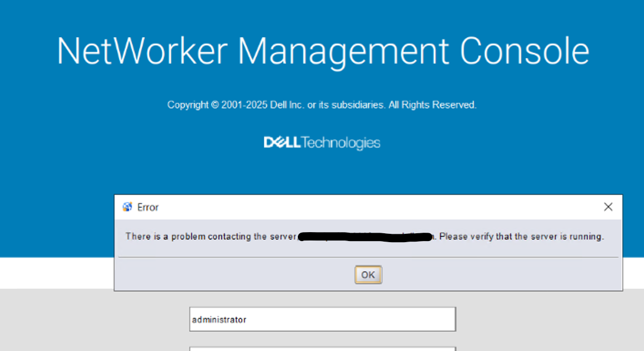Screen dimensions: 644x351
Task: Select the copyright notice text
Action: (x=322, y=104)
